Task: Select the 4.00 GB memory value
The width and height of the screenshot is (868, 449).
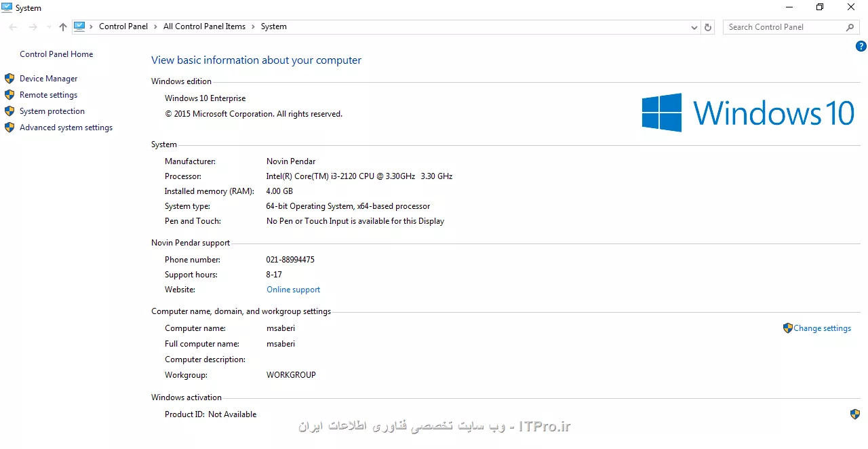Action: coord(279,191)
